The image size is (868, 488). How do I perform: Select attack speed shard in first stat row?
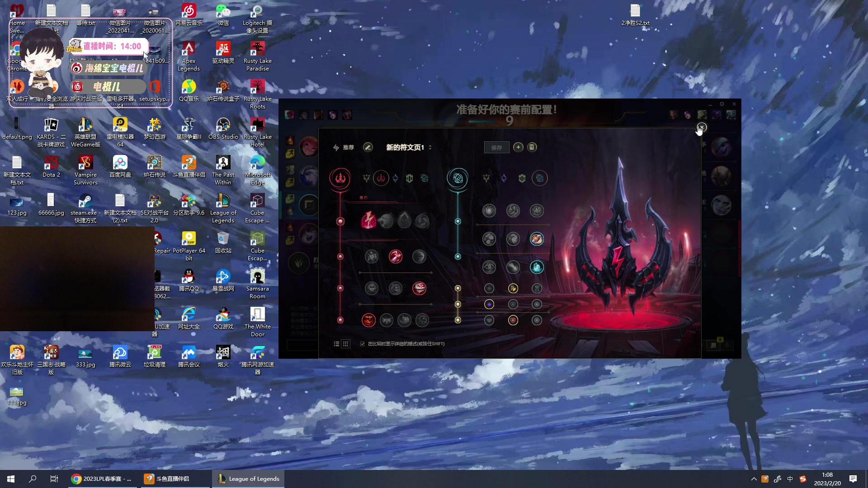(513, 288)
